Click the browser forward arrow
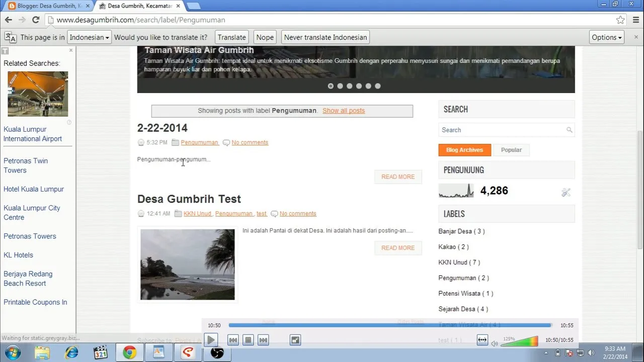 coord(22,20)
